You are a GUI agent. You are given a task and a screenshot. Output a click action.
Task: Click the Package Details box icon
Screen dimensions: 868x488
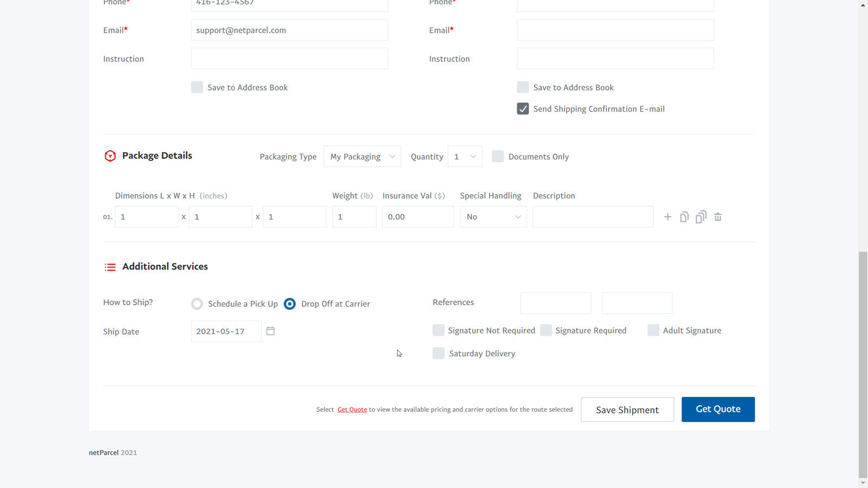tap(110, 156)
